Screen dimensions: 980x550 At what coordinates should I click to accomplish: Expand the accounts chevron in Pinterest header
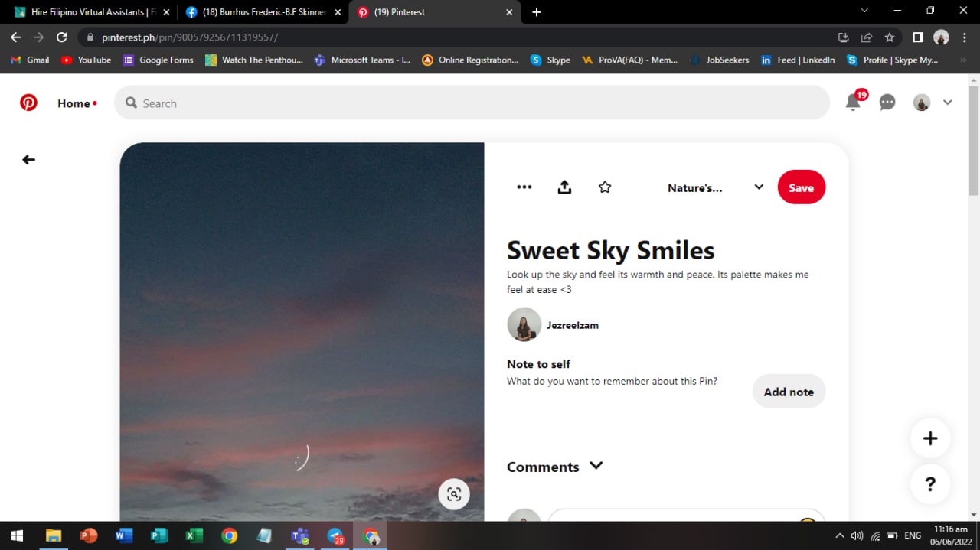(948, 103)
